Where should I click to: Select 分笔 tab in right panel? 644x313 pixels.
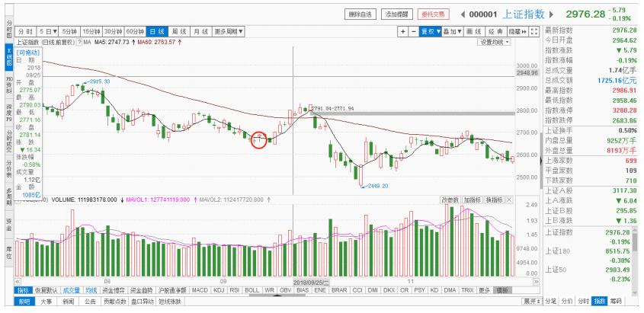tap(550, 301)
